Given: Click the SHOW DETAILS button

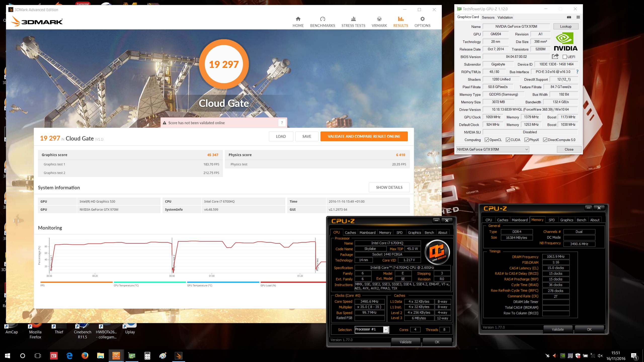Looking at the screenshot, I should [x=389, y=187].
